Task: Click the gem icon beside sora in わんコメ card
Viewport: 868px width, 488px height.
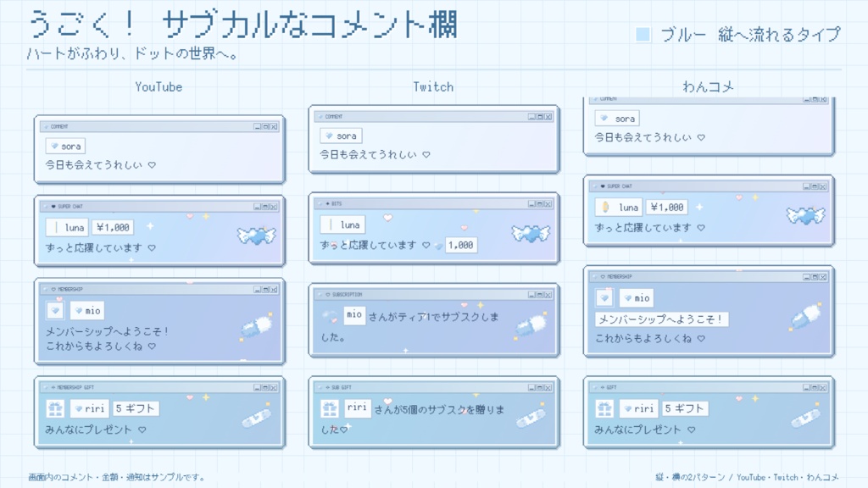Action: [604, 118]
